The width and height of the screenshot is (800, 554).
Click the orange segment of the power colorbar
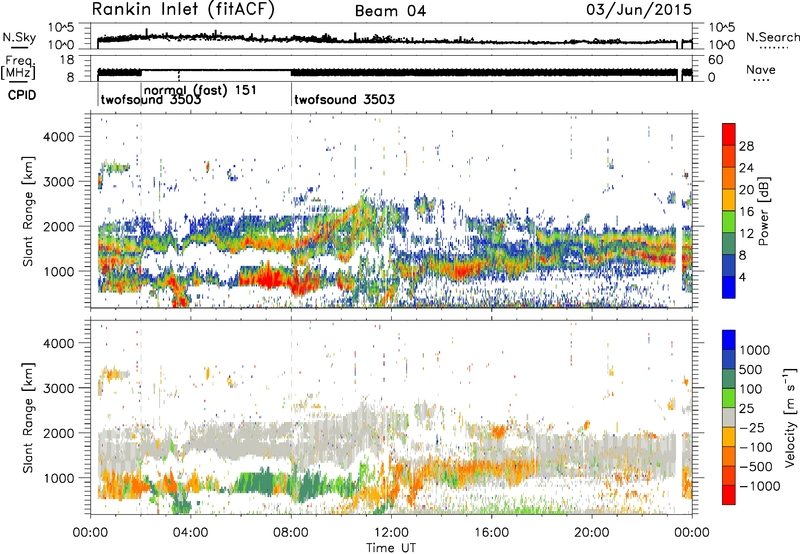pyautogui.click(x=729, y=179)
